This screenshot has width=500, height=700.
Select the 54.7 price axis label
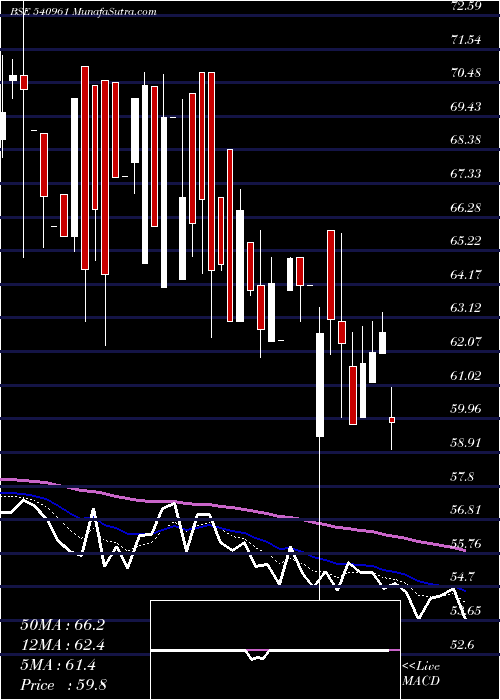click(x=462, y=578)
